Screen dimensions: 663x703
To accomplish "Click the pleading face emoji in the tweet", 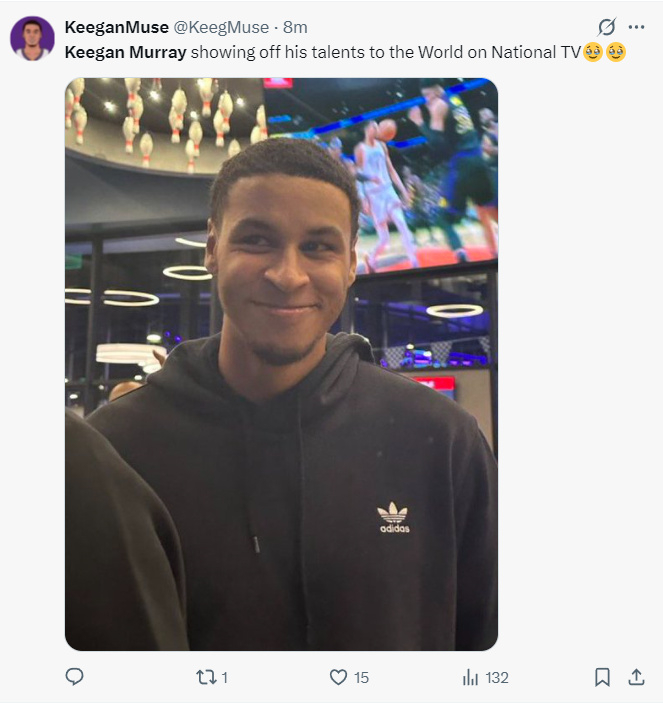I will 593,52.
